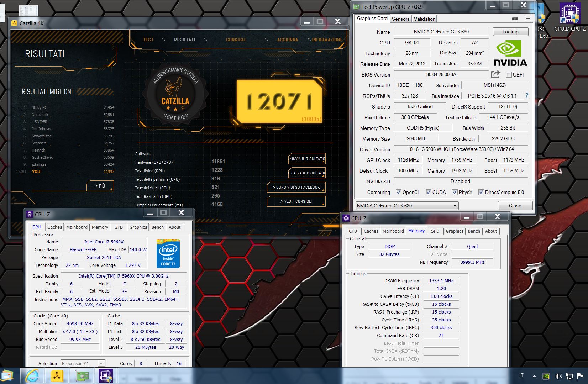Click the Narutoxik leaderboard row
The width and height of the screenshot is (588, 384).
[x=68, y=115]
